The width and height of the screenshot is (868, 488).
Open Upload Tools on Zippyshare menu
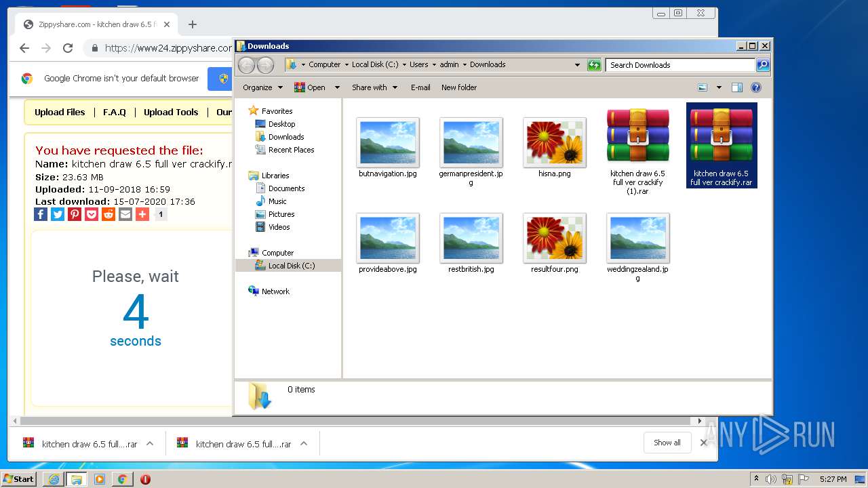[171, 113]
